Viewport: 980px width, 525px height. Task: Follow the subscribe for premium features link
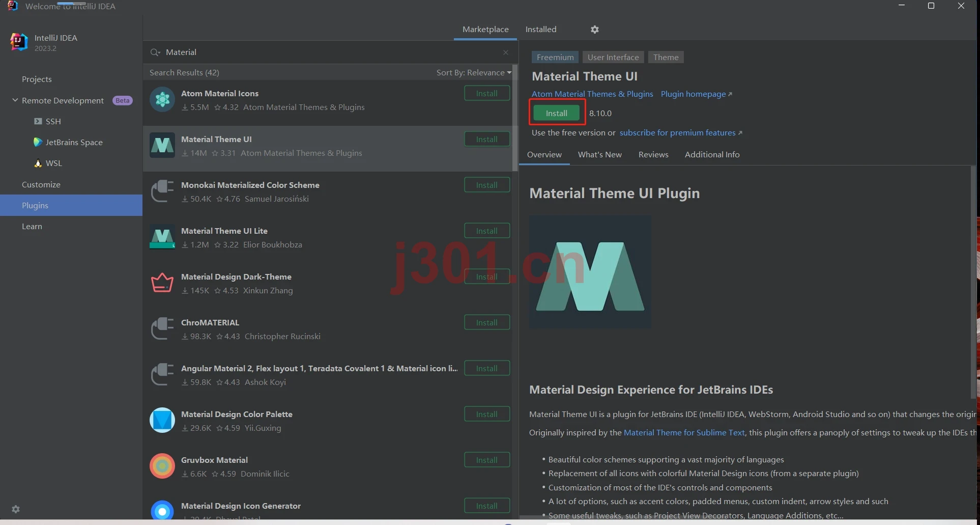coord(680,132)
